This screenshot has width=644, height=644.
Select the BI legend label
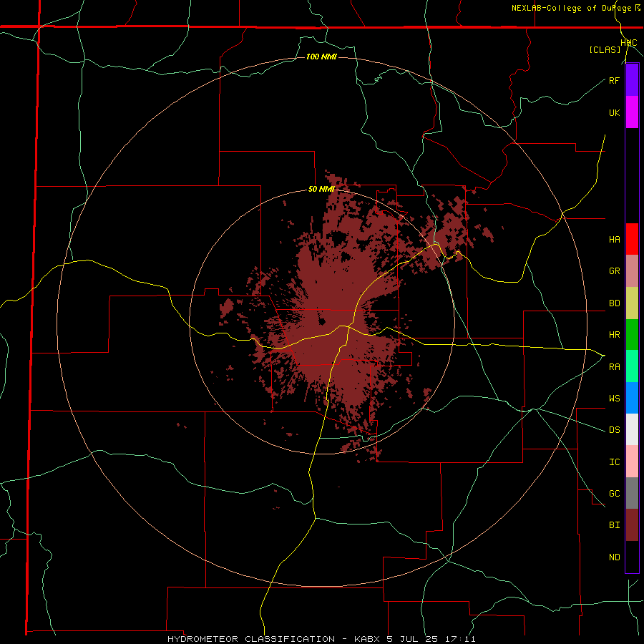[x=614, y=525]
